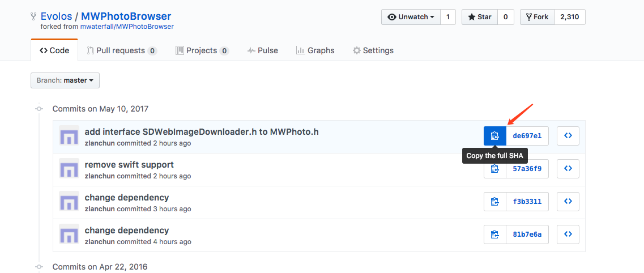Open the Projects tab
644x273 pixels.
[202, 50]
